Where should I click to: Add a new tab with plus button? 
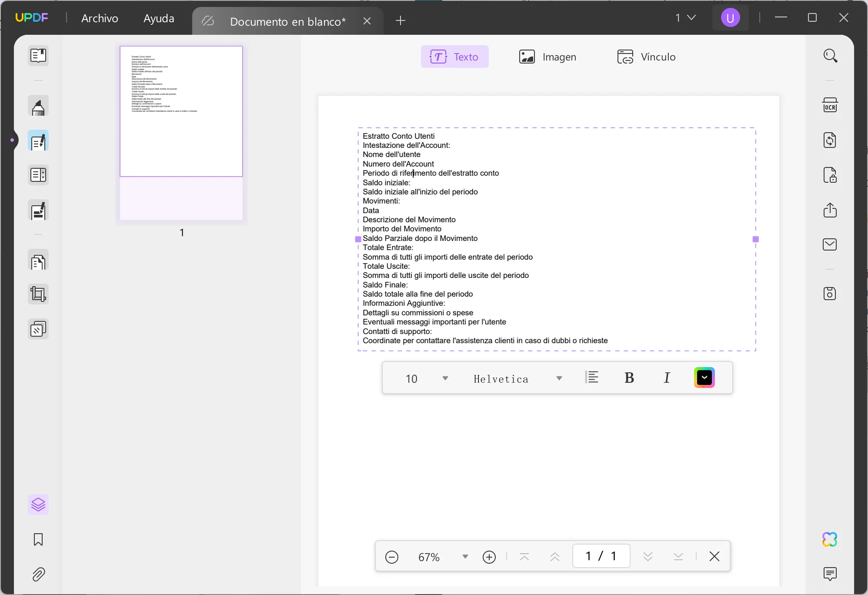point(401,20)
